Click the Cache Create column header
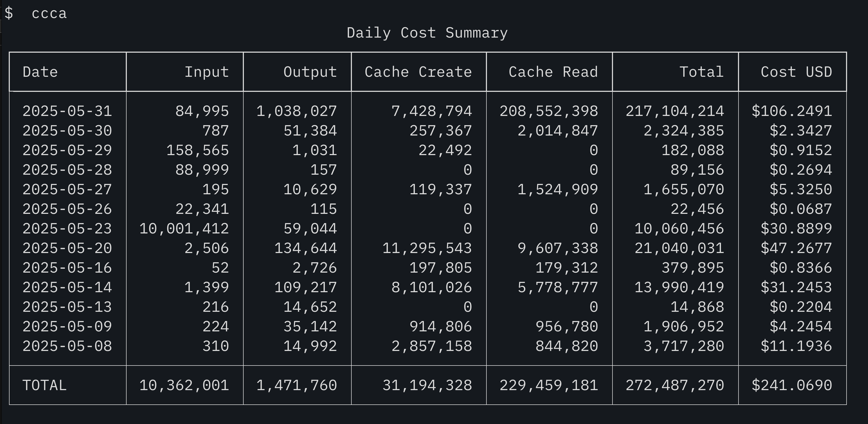868x424 pixels. [418, 72]
